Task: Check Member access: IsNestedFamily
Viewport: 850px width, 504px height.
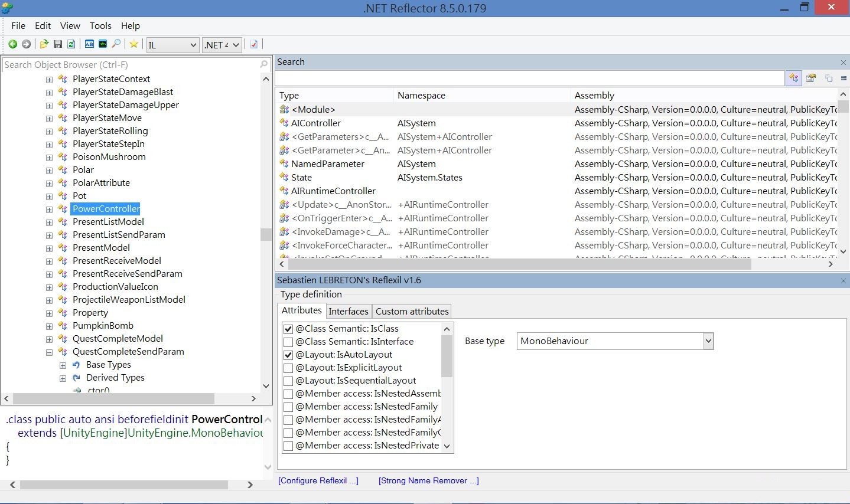Action: point(288,407)
